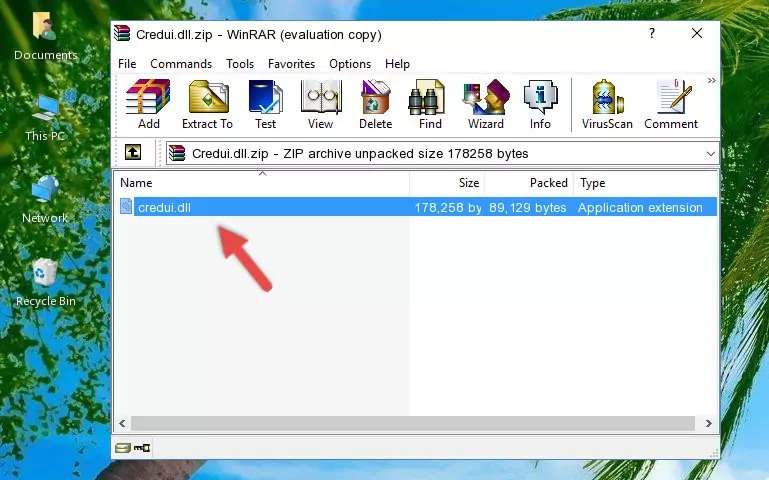Image resolution: width=769 pixels, height=480 pixels.
Task: Select Network desktop icon
Action: 45,199
